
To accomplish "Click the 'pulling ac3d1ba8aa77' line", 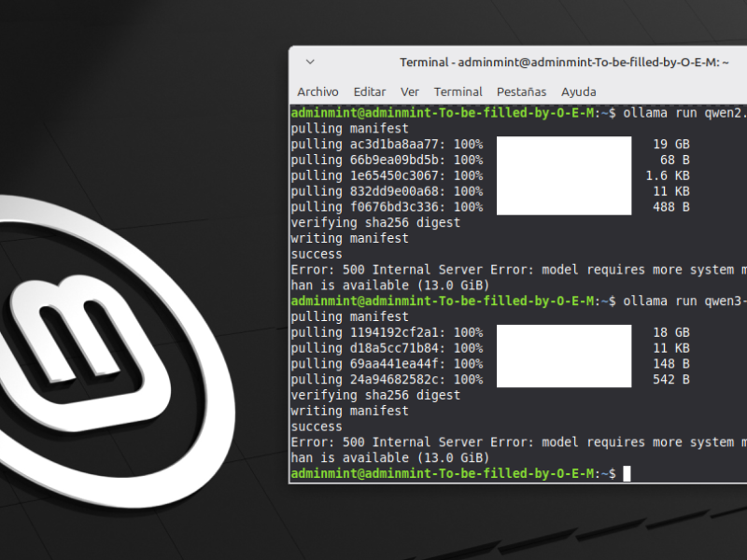I will [387, 145].
